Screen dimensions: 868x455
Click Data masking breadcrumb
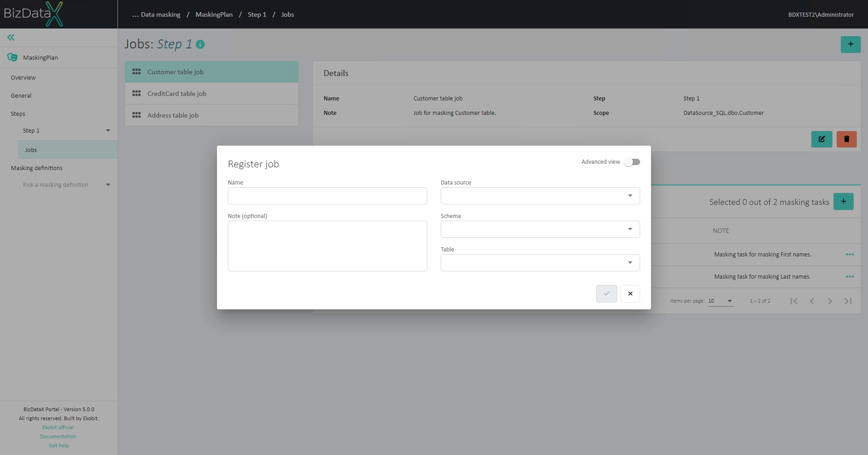click(160, 14)
